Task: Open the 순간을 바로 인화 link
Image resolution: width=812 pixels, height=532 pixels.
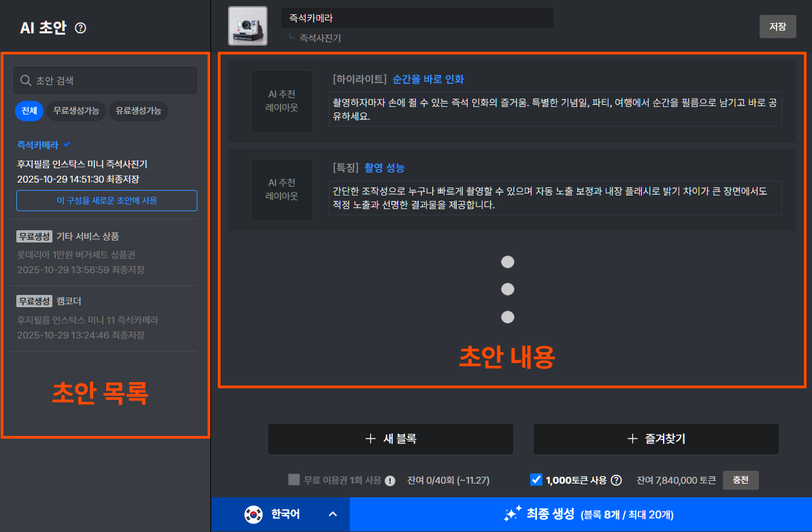Action: 429,79
